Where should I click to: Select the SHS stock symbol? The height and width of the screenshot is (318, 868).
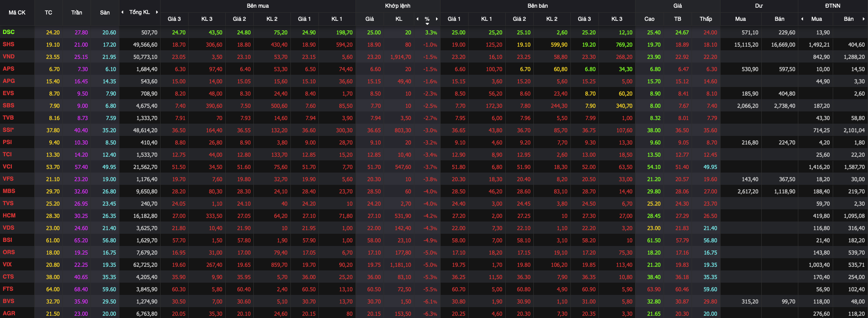click(x=9, y=44)
